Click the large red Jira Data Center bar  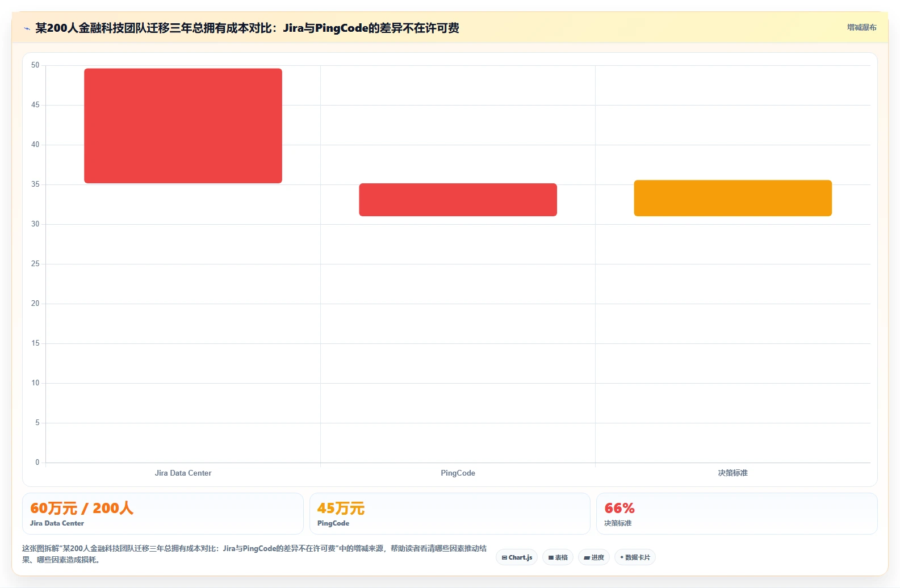click(183, 126)
